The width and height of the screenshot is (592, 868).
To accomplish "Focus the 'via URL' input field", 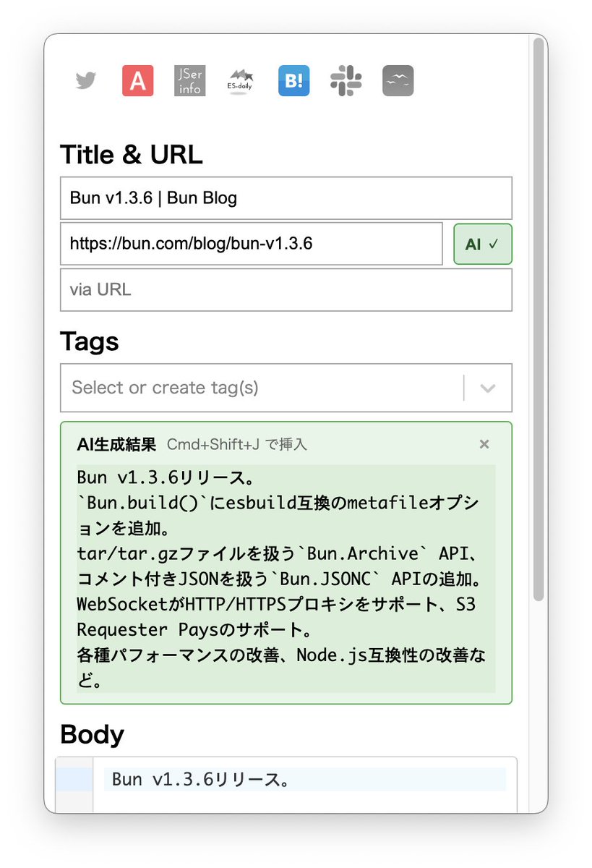I will [286, 290].
